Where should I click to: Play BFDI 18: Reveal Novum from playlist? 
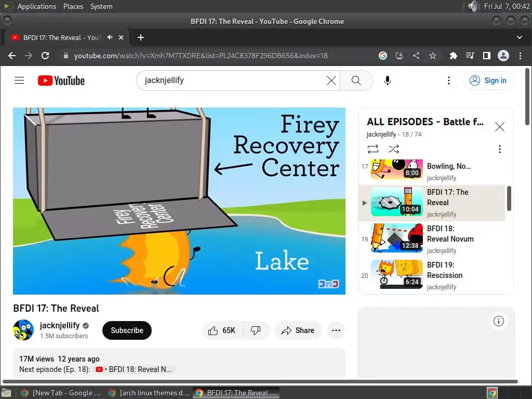[x=432, y=239]
